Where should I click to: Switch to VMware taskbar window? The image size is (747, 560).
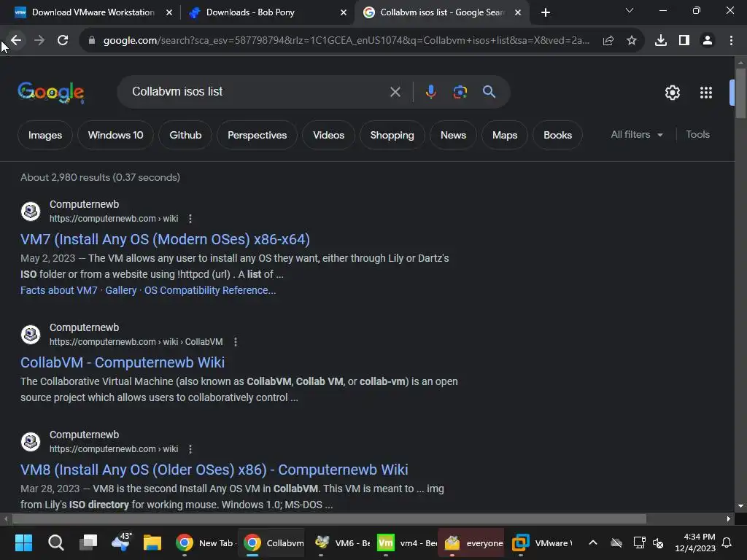pos(543,542)
